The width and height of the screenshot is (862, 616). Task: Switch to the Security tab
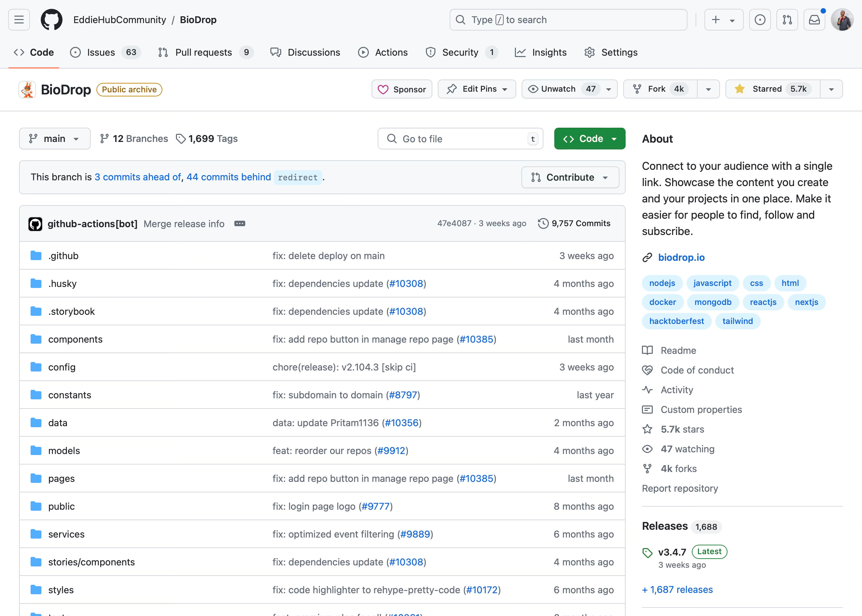461,52
